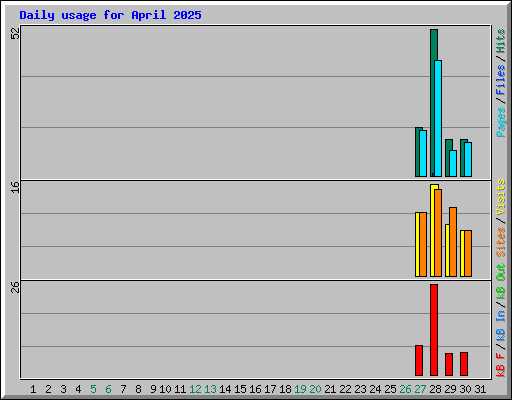Select the green Hits bar for day 27

(x=417, y=152)
